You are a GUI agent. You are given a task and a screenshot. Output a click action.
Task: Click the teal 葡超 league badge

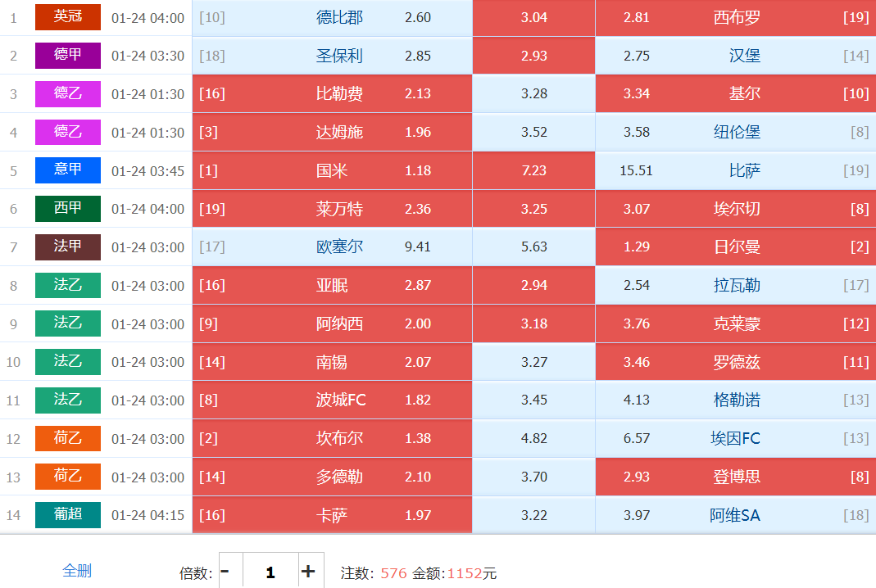pyautogui.click(x=68, y=515)
